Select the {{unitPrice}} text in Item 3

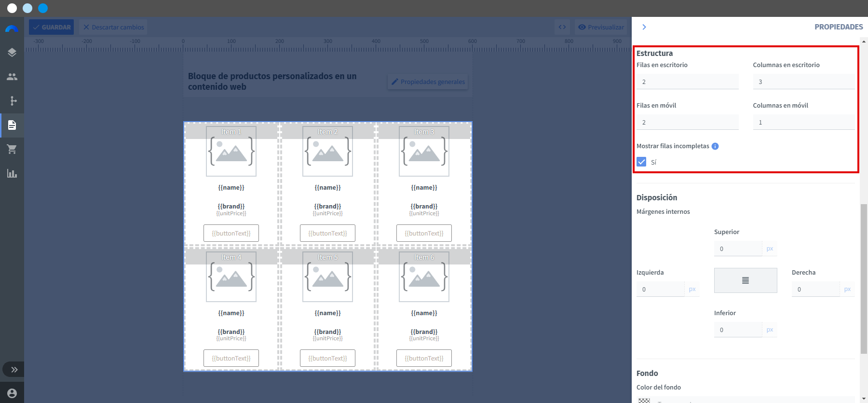pyautogui.click(x=424, y=213)
